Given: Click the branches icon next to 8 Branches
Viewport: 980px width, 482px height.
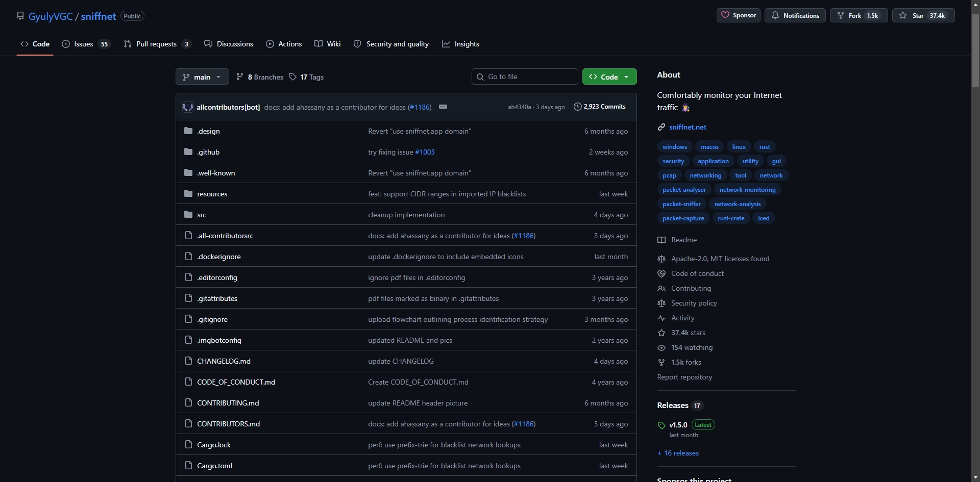Looking at the screenshot, I should click(x=240, y=77).
